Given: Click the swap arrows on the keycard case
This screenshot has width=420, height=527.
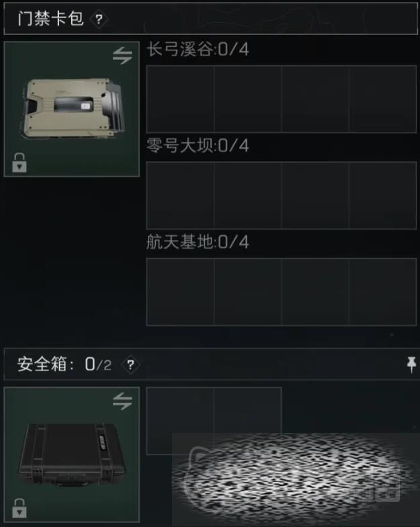Looking at the screenshot, I should (122, 56).
